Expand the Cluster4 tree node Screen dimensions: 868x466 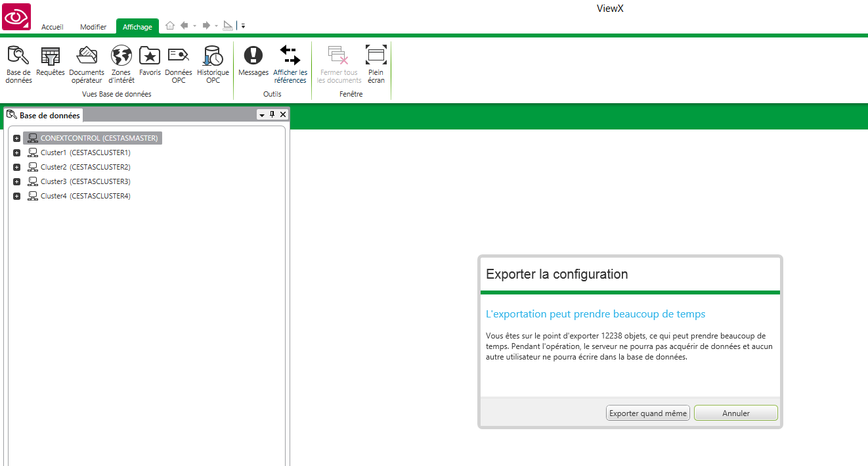[17, 197]
